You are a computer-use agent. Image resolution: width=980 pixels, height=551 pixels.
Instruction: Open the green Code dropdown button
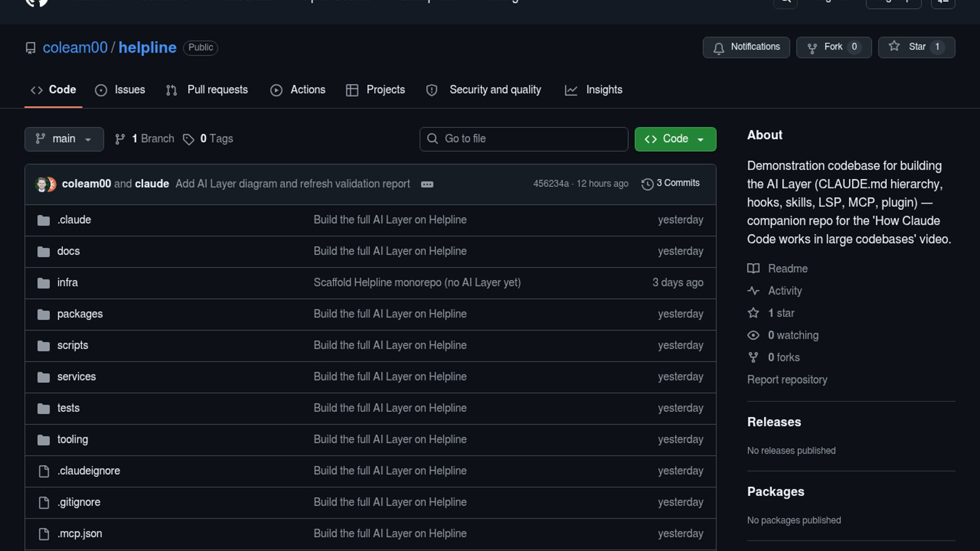[675, 139]
